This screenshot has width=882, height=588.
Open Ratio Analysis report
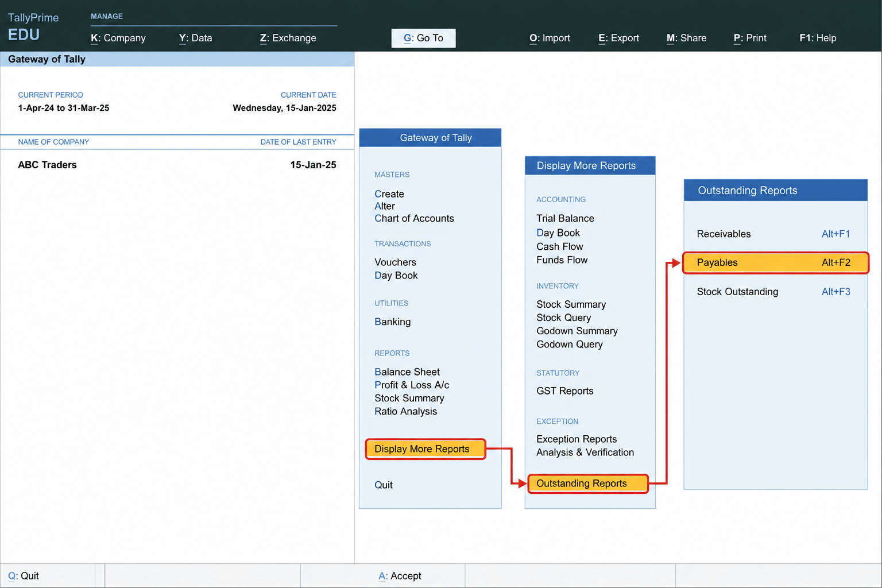[x=406, y=412]
